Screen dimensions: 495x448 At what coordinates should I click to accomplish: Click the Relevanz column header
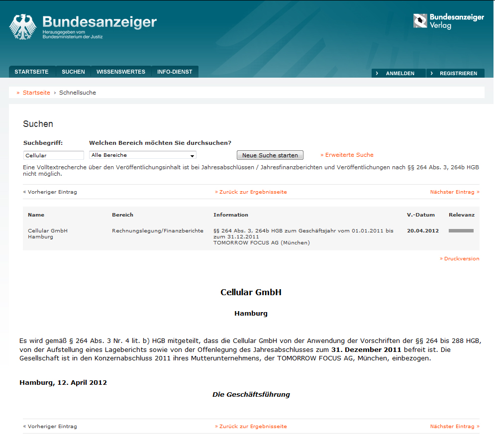462,215
